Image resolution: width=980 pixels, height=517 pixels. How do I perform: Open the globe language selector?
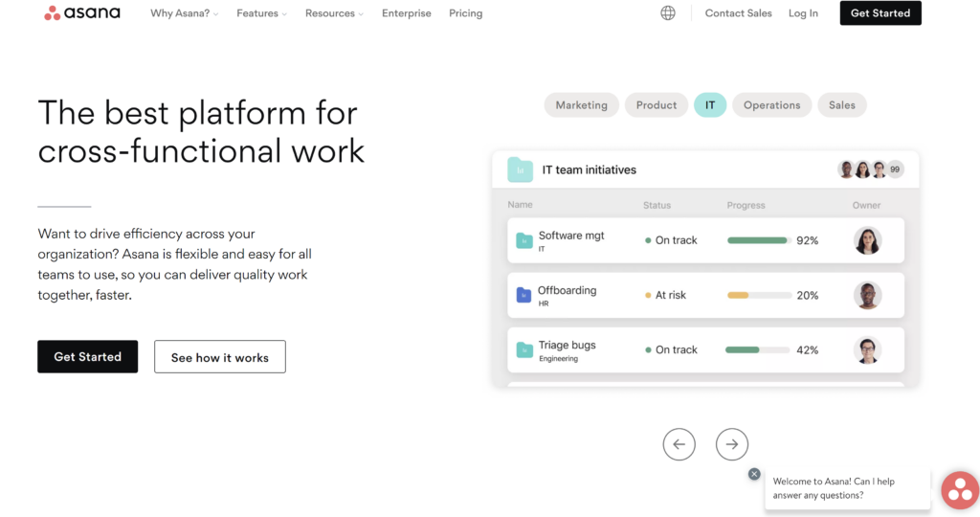(668, 13)
